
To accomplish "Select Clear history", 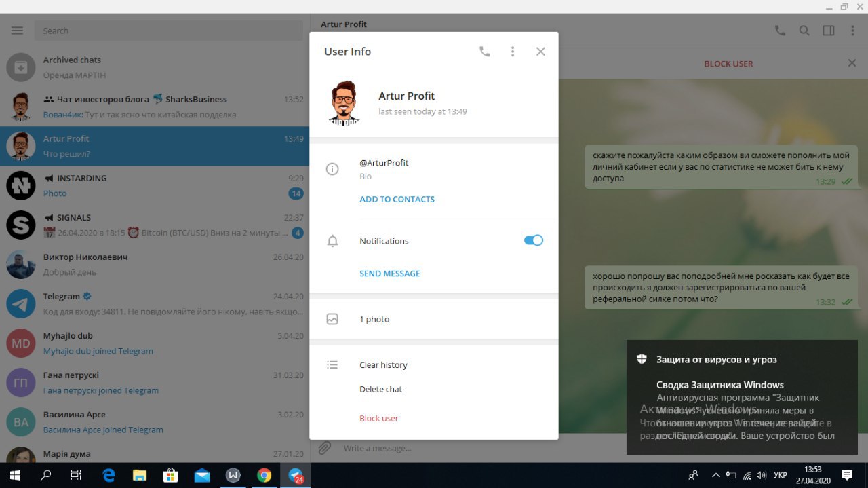I will (x=383, y=365).
